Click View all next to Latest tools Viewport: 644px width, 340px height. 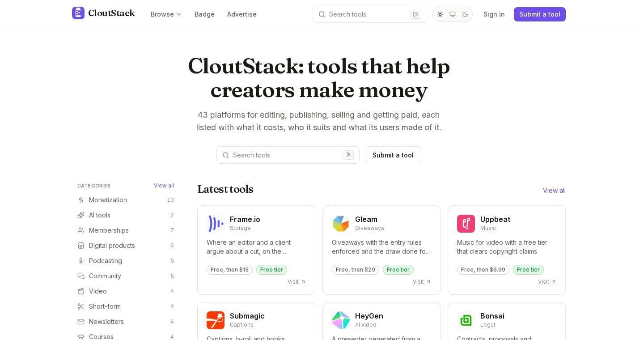coord(554,191)
